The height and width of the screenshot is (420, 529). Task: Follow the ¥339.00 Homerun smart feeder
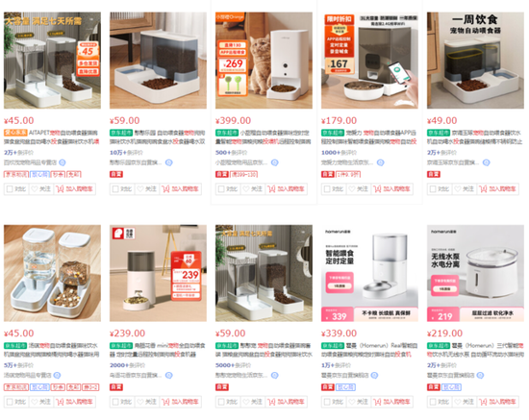(x=358, y=402)
